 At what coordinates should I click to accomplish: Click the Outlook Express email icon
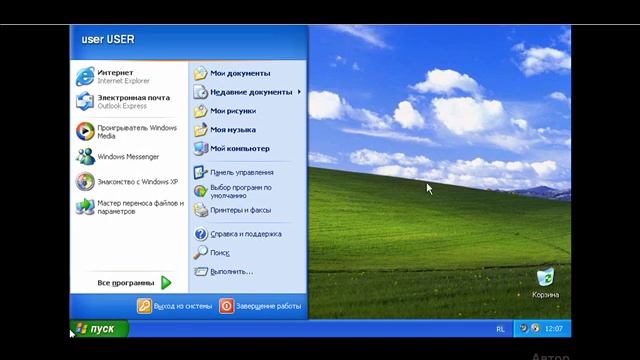(x=85, y=101)
